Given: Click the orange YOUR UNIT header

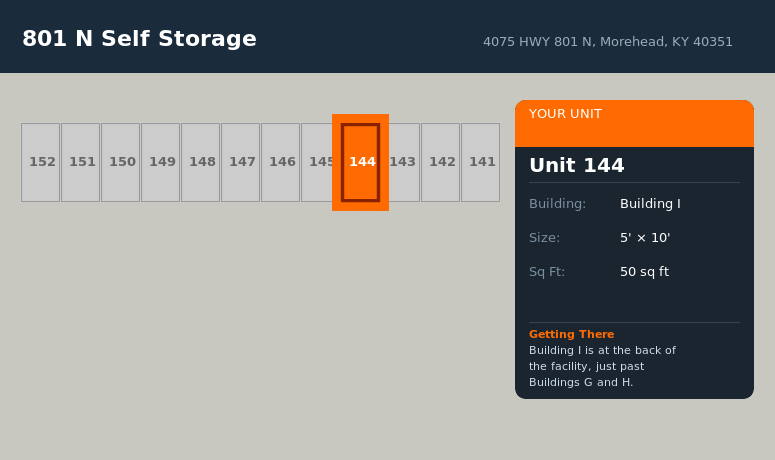Looking at the screenshot, I should click(634, 123).
